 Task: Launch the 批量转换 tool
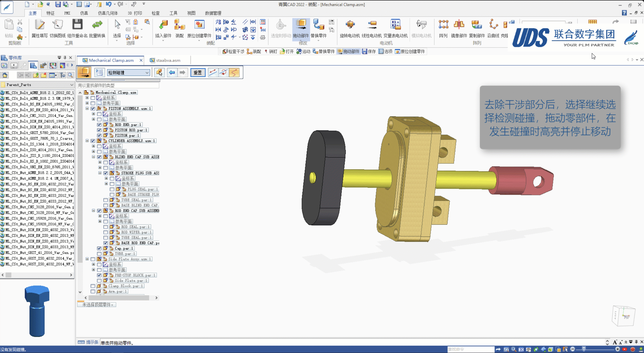(x=97, y=25)
